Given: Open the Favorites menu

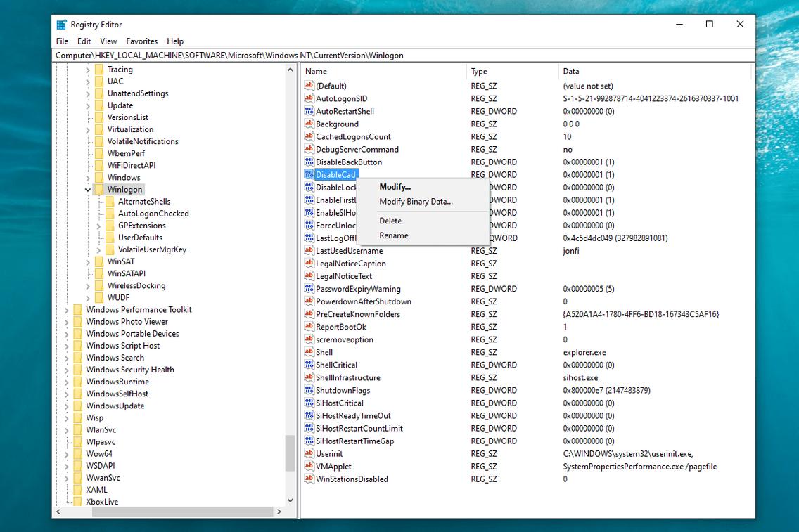Looking at the screenshot, I should [x=141, y=41].
